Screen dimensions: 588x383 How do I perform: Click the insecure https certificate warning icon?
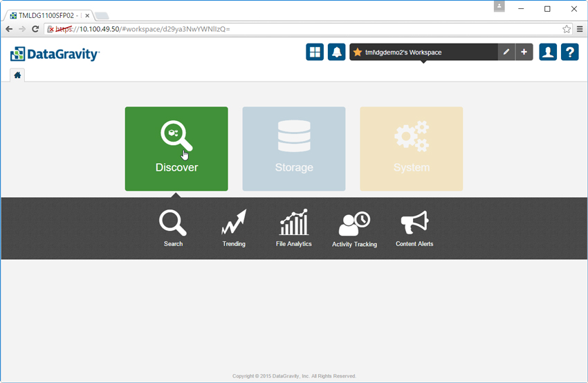[50, 29]
